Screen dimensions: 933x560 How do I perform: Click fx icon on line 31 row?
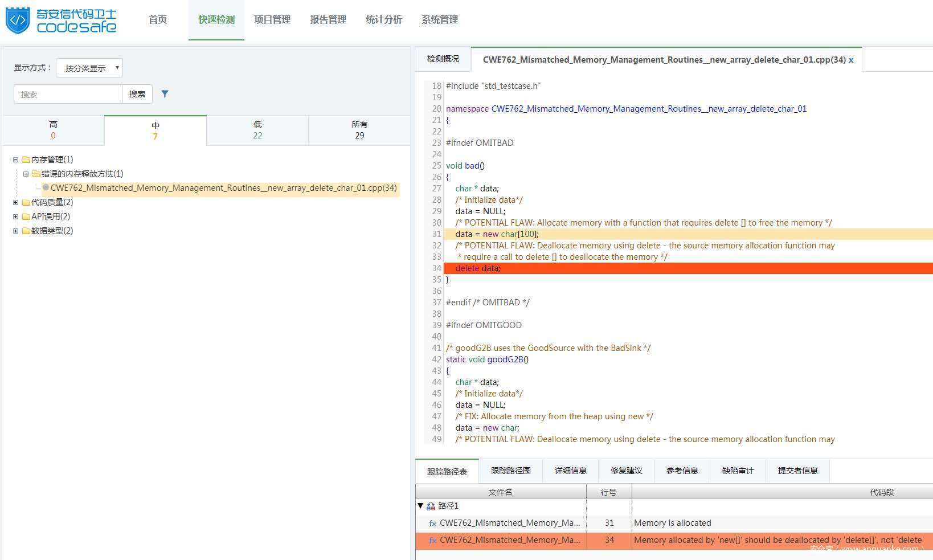tap(432, 523)
